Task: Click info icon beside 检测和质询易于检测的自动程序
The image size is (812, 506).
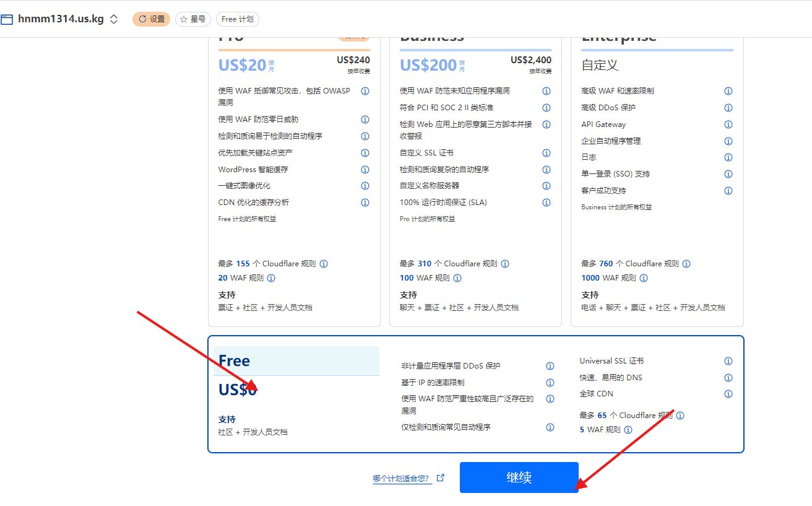Action: pos(365,136)
